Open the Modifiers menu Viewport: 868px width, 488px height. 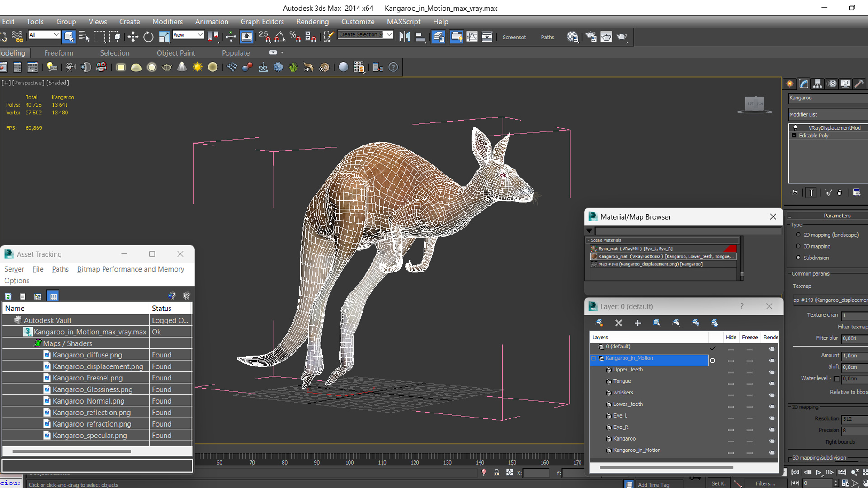pyautogui.click(x=167, y=22)
